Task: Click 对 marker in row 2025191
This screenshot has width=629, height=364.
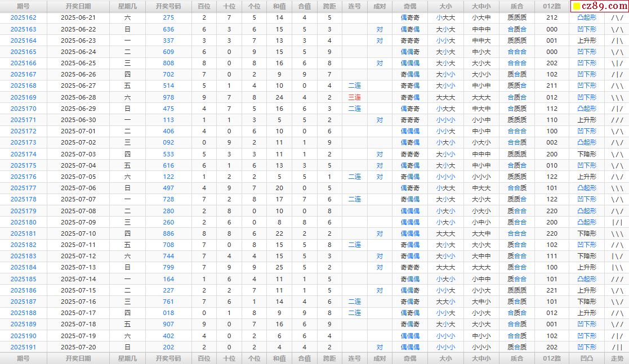Action: click(x=380, y=348)
